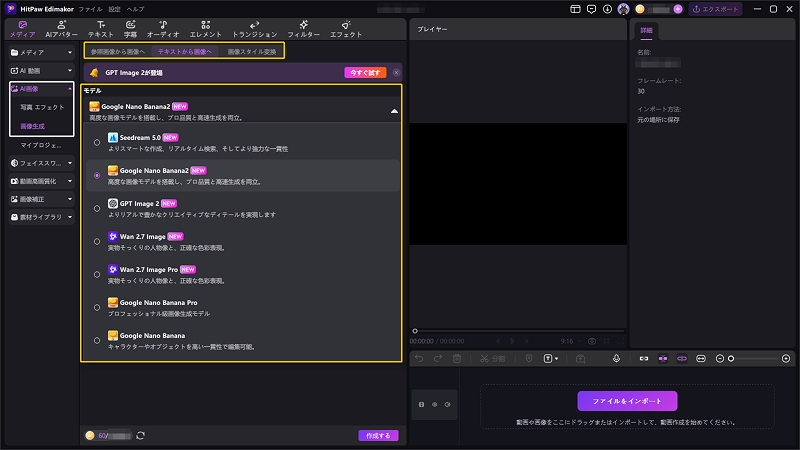Switch to 画像スタイル変換 tab
The height and width of the screenshot is (450, 800).
point(252,52)
